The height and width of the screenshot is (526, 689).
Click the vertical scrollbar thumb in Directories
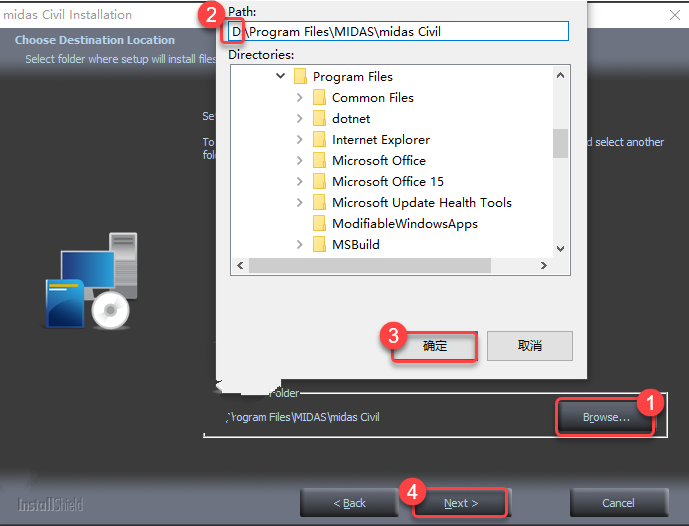[x=560, y=143]
